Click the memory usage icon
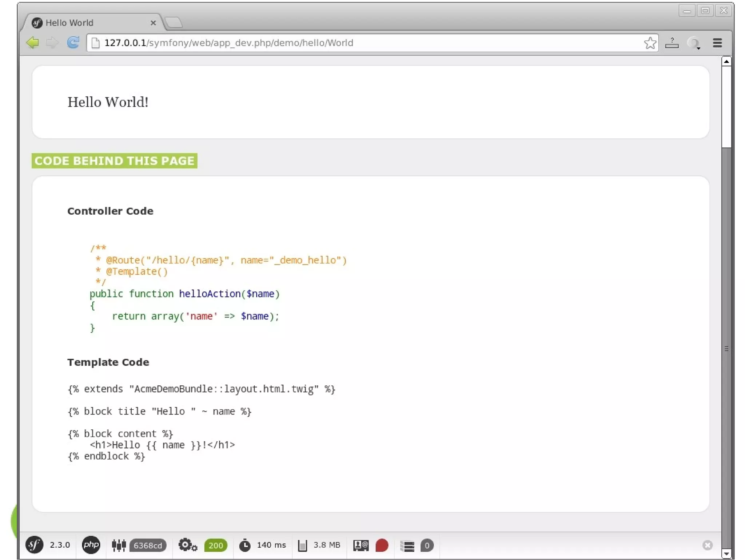Image resolution: width=745 pixels, height=560 pixels. tap(303, 545)
